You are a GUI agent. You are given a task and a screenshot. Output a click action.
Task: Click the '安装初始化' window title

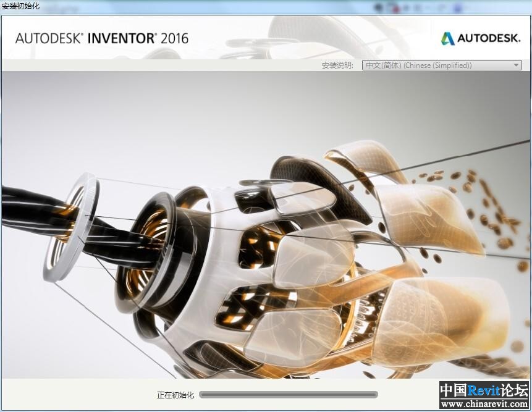[x=20, y=6]
